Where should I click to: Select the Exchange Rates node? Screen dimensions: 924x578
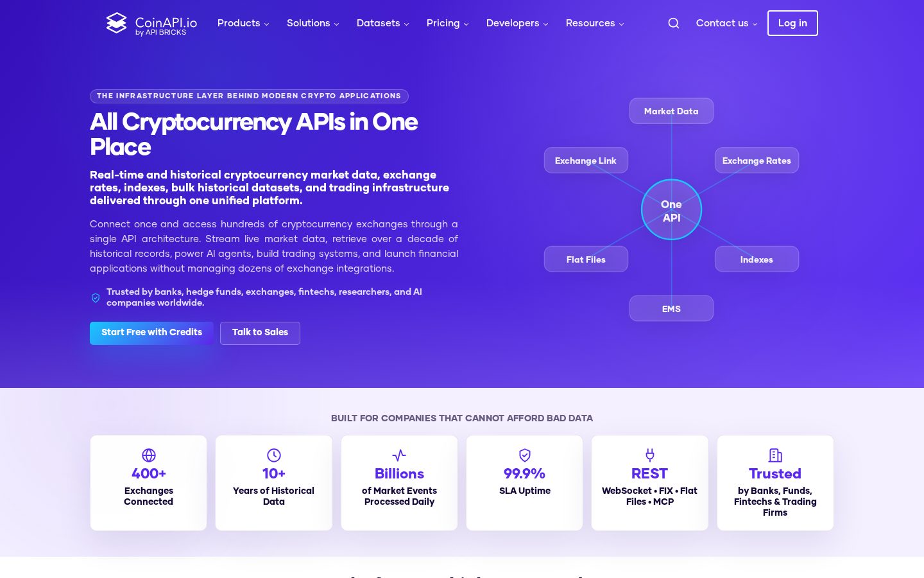757,161
